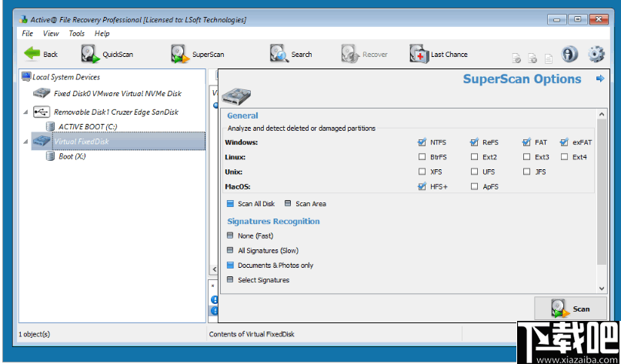Select the Scan All Disk option
The height and width of the screenshot is (364, 621).
coord(230,204)
